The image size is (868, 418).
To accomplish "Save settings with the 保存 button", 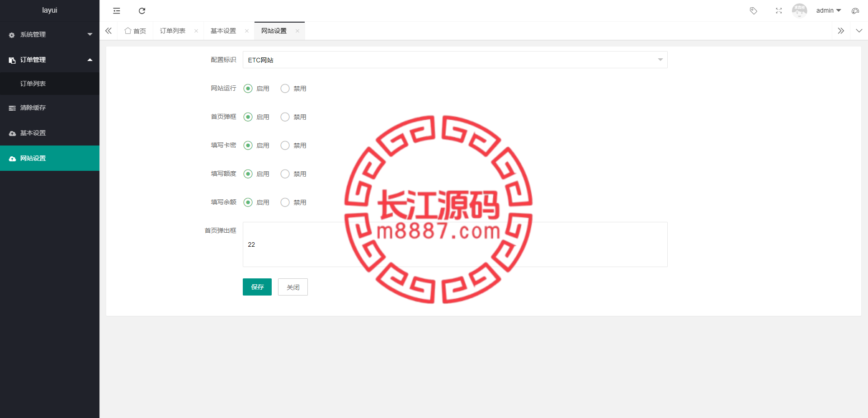I will pyautogui.click(x=257, y=287).
